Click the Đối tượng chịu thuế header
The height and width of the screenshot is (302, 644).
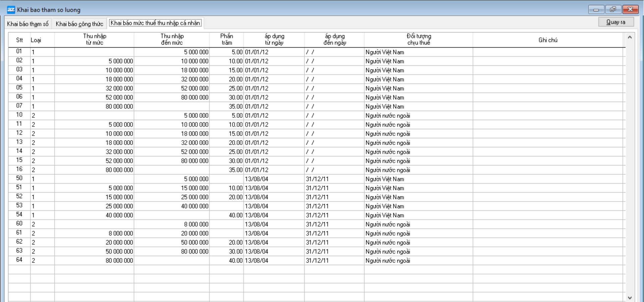[418, 40]
